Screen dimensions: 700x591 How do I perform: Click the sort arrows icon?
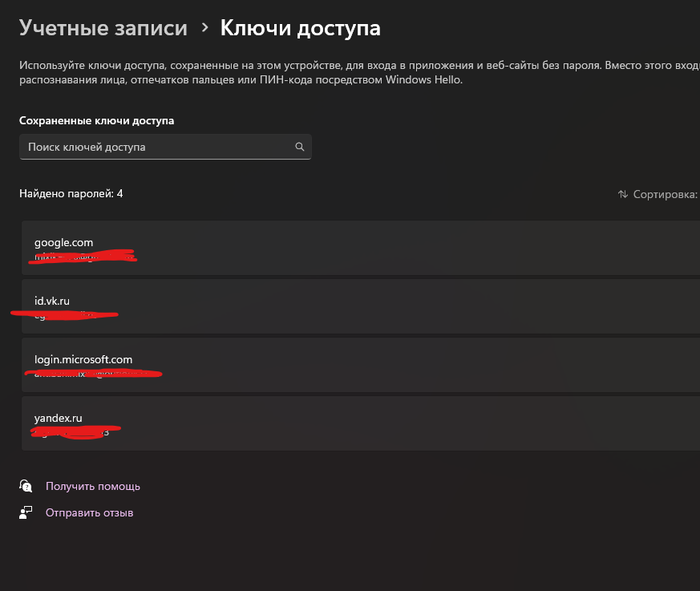tap(622, 194)
